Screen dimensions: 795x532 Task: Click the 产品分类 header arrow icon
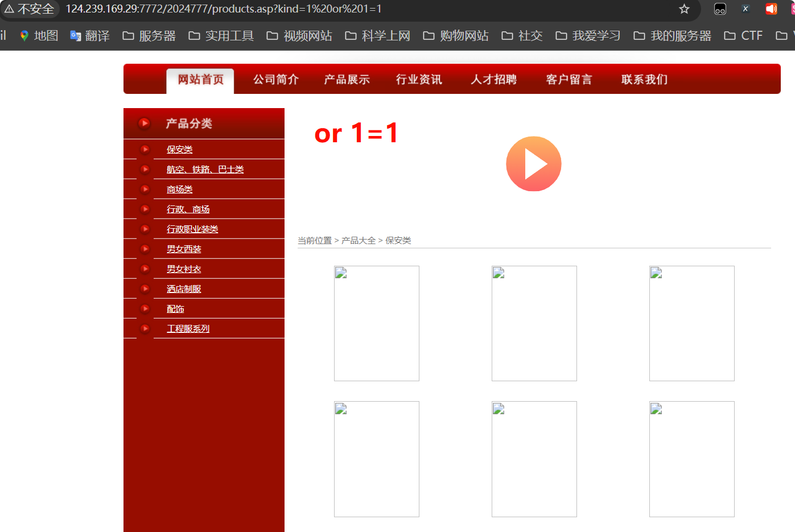(144, 123)
